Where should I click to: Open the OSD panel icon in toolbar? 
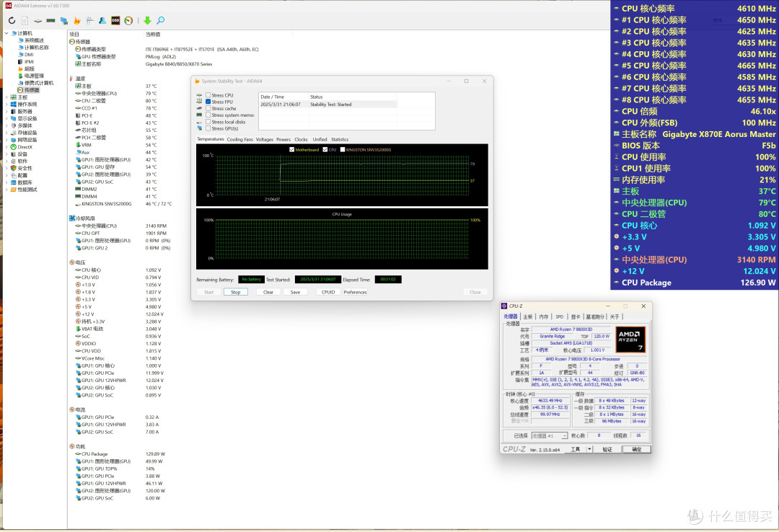point(115,20)
